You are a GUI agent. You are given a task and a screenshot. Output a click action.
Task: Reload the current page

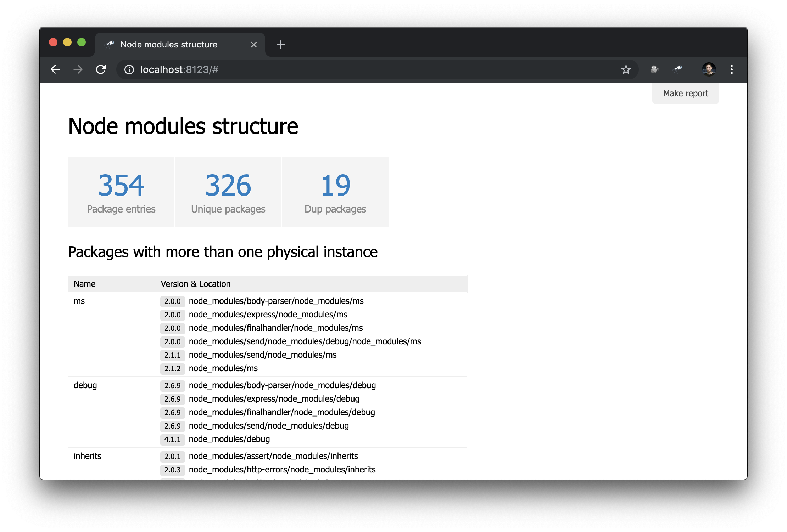click(x=101, y=69)
